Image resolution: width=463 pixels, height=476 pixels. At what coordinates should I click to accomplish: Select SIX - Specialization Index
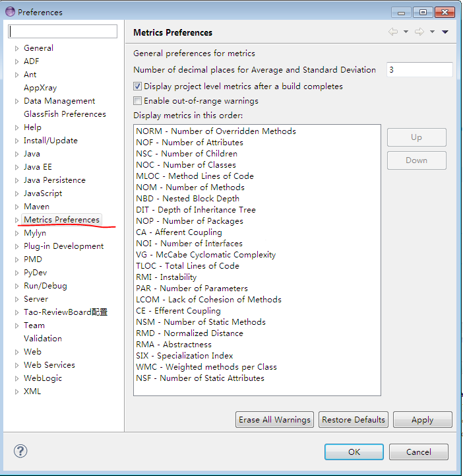[185, 356]
